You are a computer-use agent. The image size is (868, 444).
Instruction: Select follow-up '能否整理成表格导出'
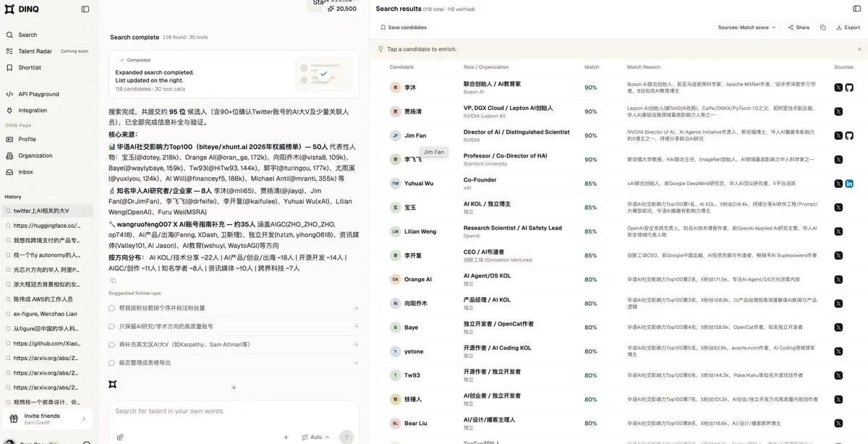pyautogui.click(x=234, y=362)
